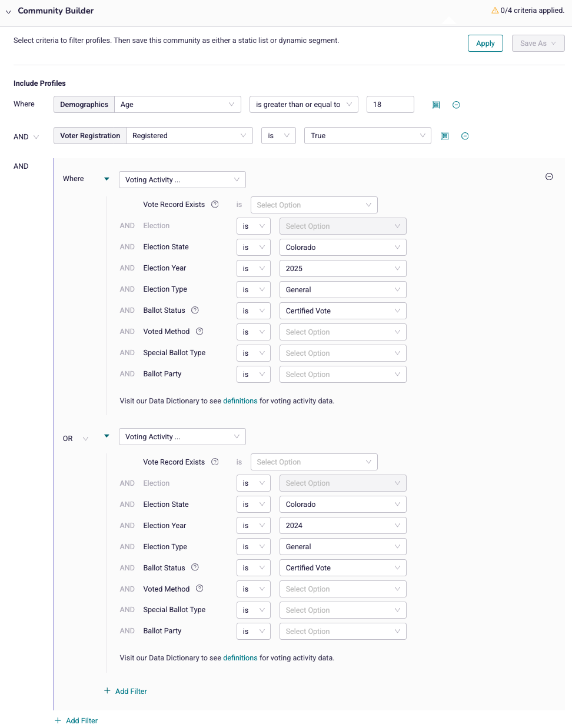This screenshot has height=728, width=572.
Task: Collapse the second Voting Activity group triangle
Action: click(x=107, y=436)
